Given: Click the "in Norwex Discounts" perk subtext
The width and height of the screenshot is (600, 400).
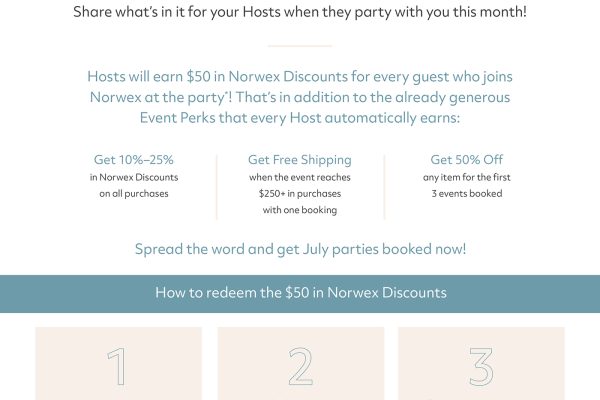Looking at the screenshot, I should (133, 178).
